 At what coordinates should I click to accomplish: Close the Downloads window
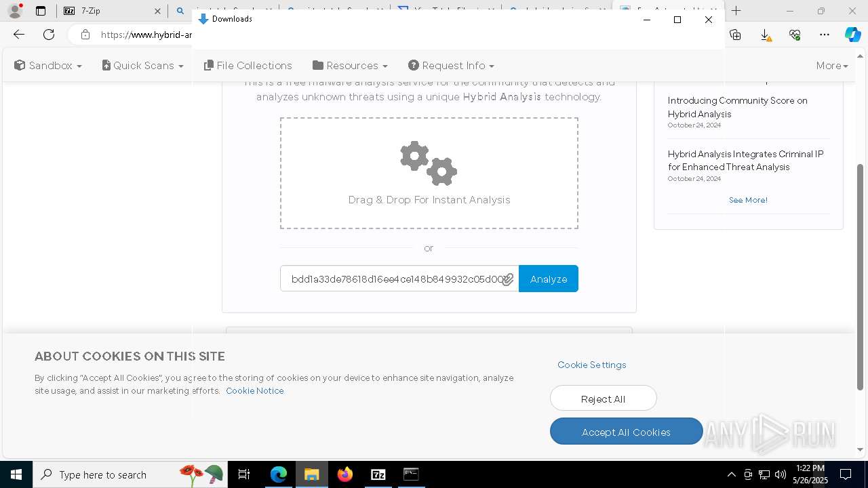[709, 20]
